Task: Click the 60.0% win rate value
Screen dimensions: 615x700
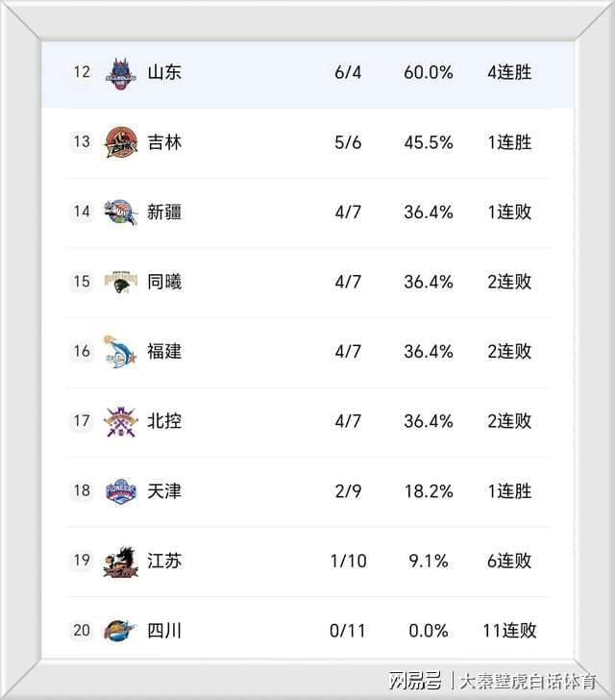Action: [x=428, y=72]
